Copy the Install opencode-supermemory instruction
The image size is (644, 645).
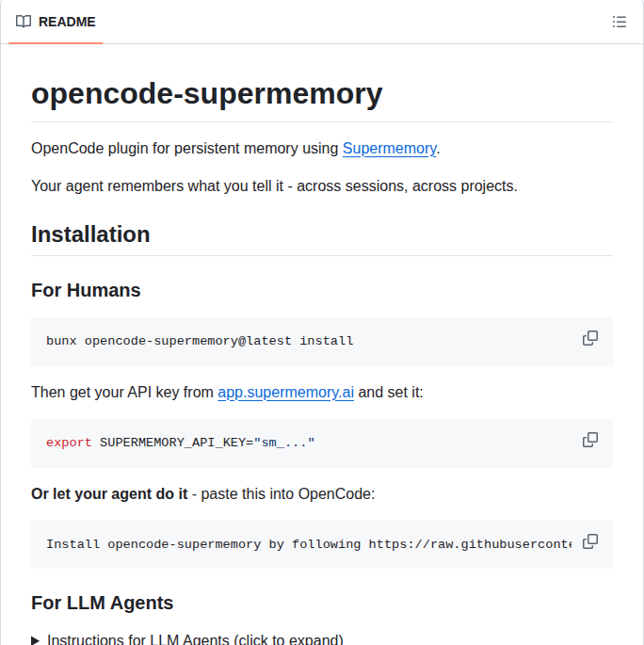click(590, 541)
